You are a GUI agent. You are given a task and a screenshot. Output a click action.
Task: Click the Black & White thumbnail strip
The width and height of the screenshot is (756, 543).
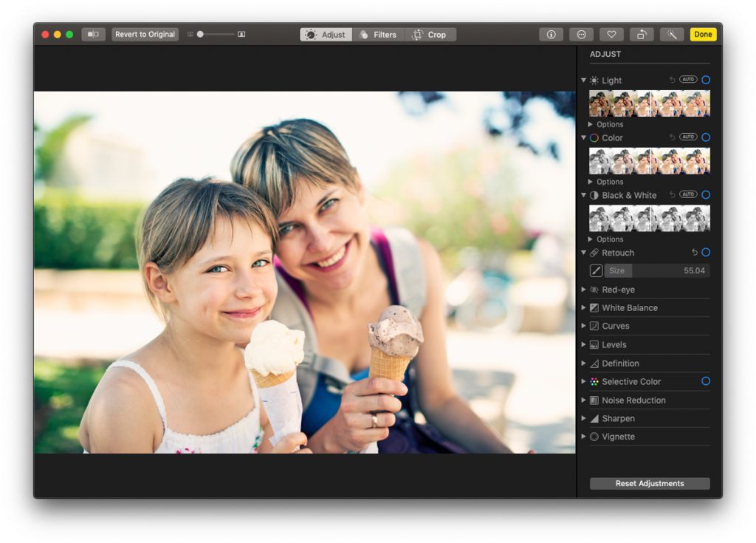(x=650, y=219)
